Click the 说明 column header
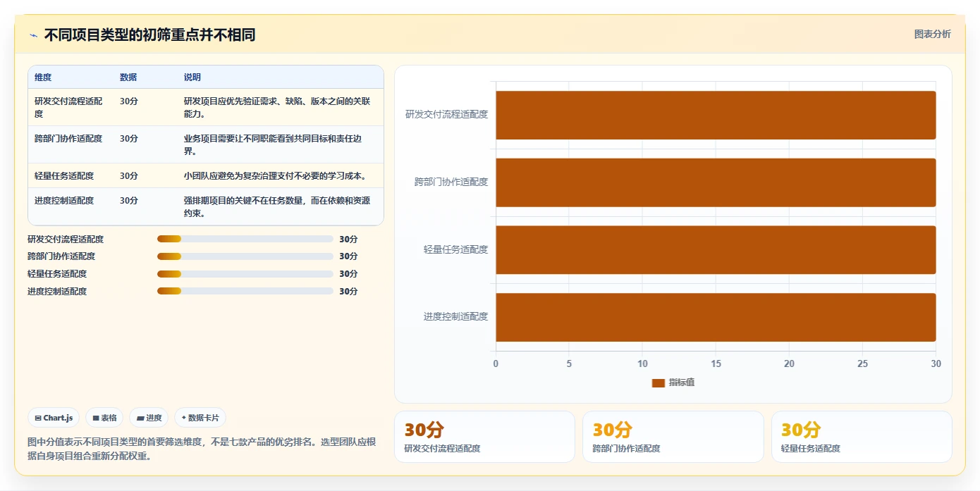 [192, 77]
